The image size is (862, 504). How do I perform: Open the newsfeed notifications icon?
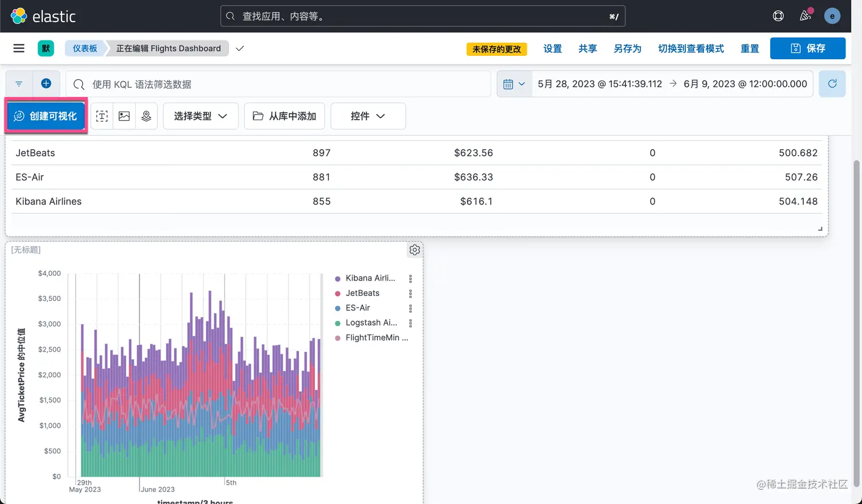(805, 16)
